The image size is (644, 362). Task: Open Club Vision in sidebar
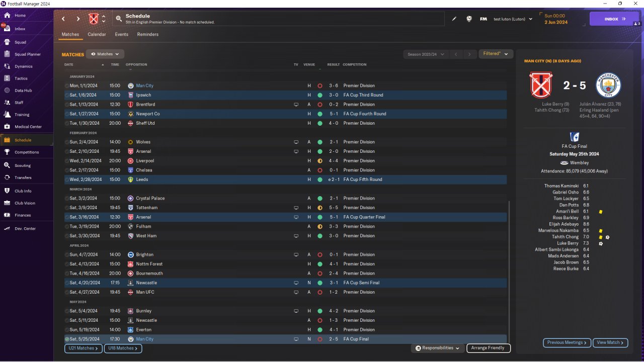pos(25,203)
